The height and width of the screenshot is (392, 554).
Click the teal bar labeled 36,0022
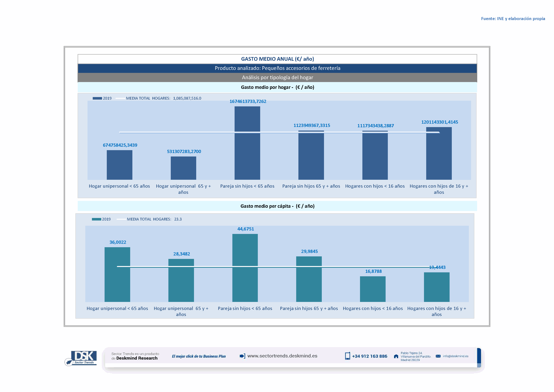click(117, 274)
